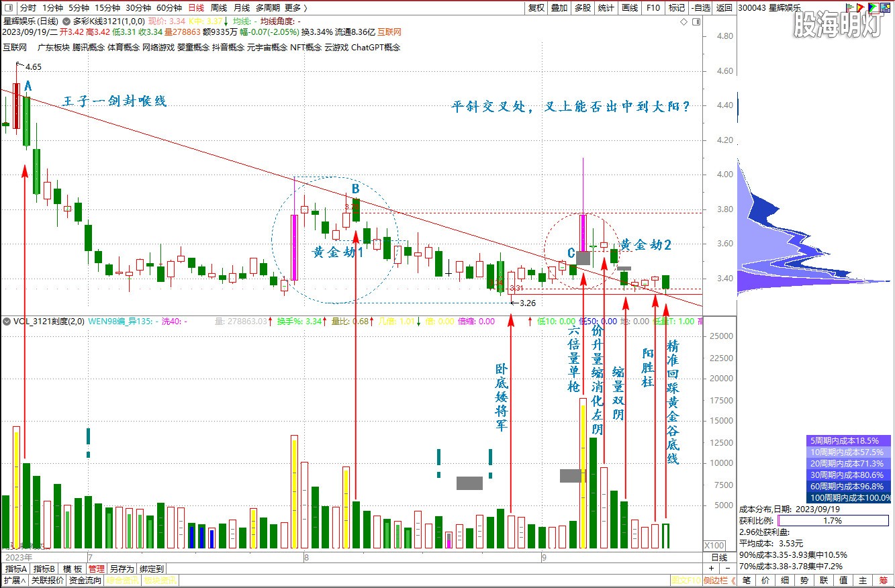This screenshot has height=588, width=895.
Task: Click the selected blue-green flag icon
Action: [874, 8]
